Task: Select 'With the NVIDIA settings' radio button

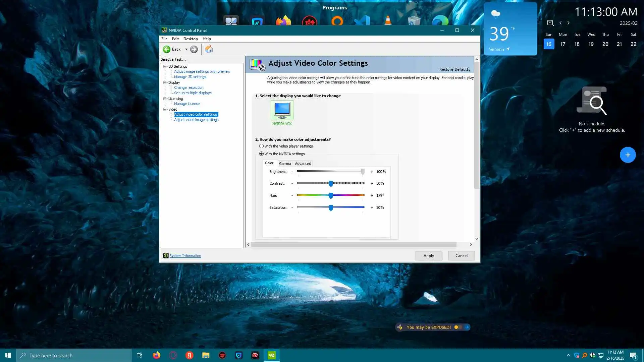Action: coord(261,154)
